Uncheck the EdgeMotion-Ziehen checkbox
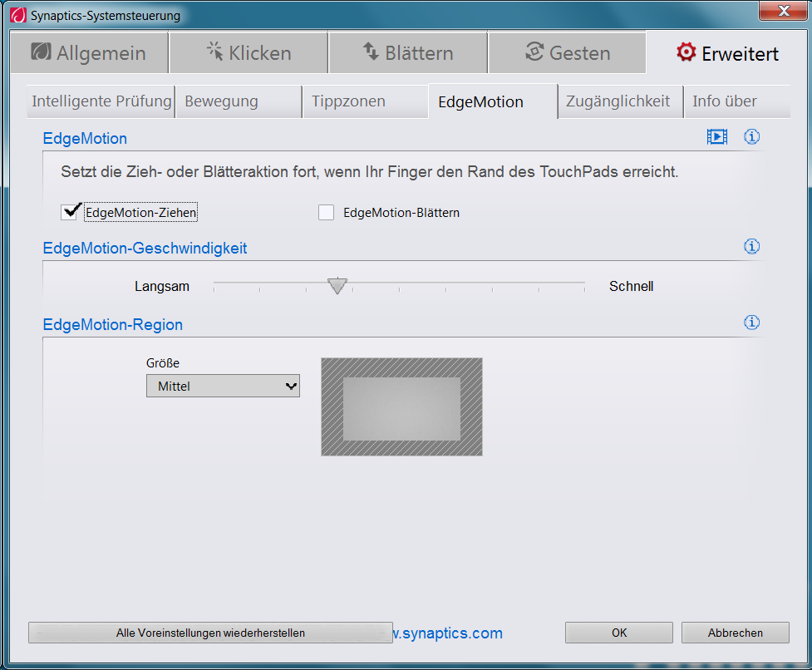 click(69, 212)
